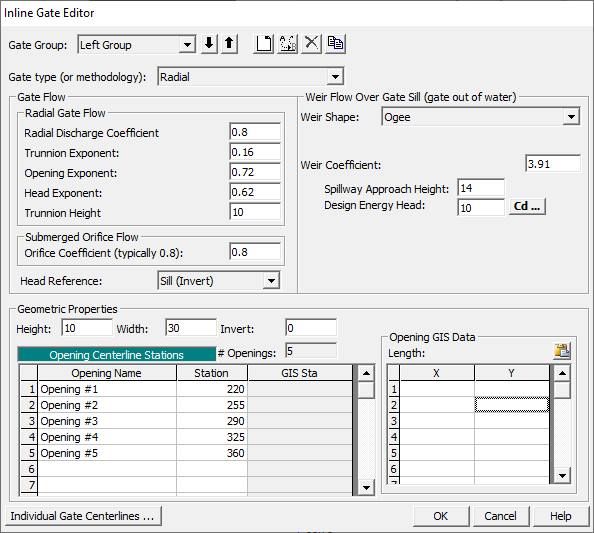Click the Opening GIS Data paste icon
Image resolution: width=594 pixels, height=533 pixels.
tap(562, 351)
